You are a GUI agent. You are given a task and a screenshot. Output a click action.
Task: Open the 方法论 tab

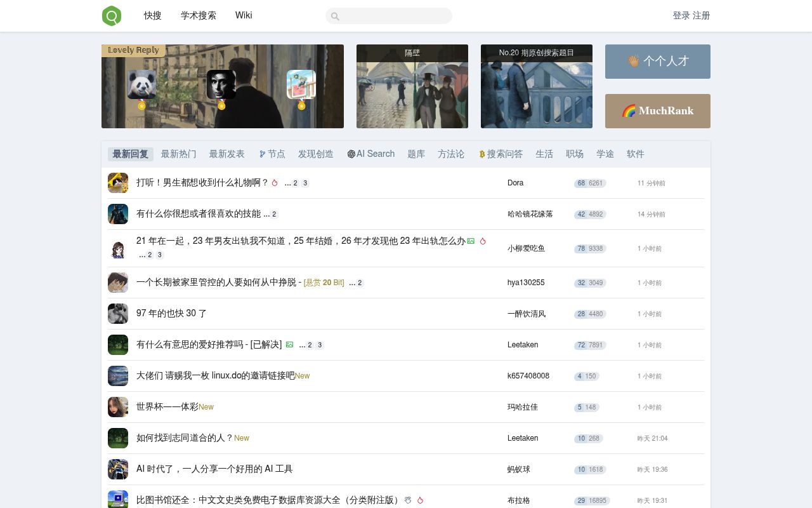coord(451,154)
